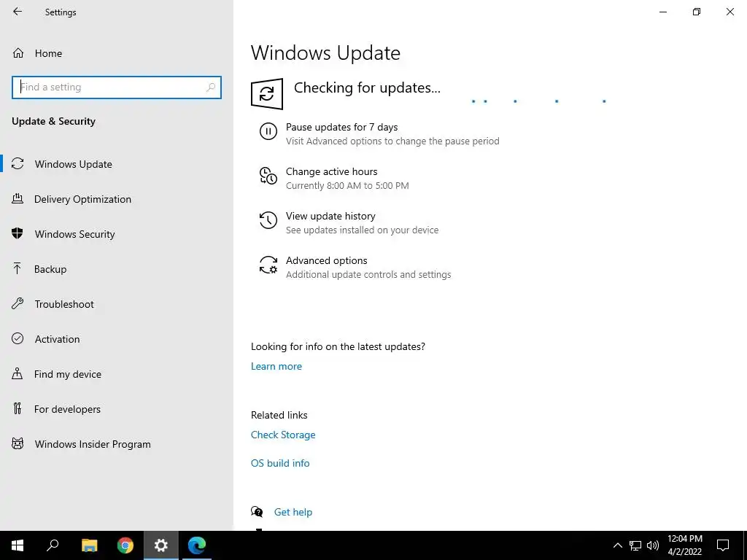The image size is (747, 560).
Task: Click the Show desktop strip in the taskbar
Action: [745, 545]
